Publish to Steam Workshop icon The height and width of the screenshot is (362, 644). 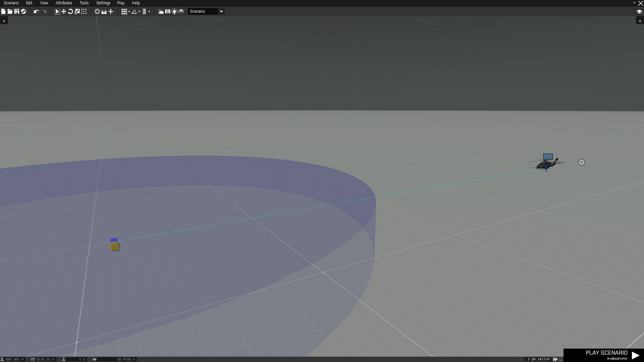23,11
